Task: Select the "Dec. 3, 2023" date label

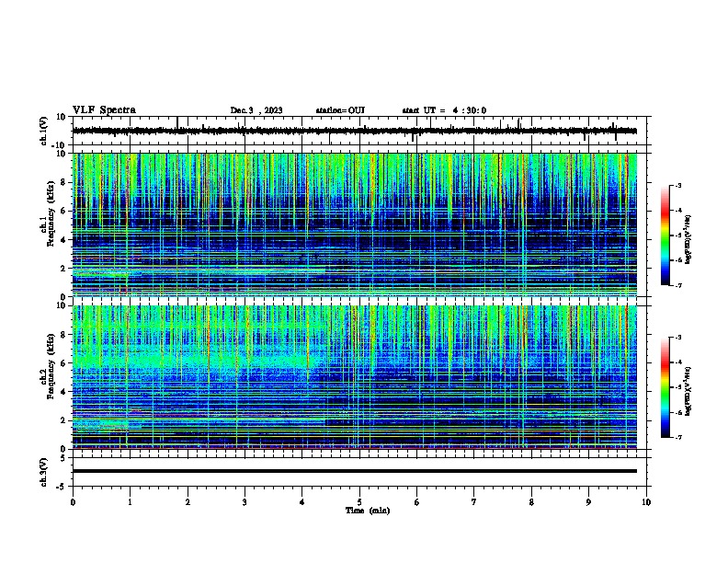Action: (256, 110)
